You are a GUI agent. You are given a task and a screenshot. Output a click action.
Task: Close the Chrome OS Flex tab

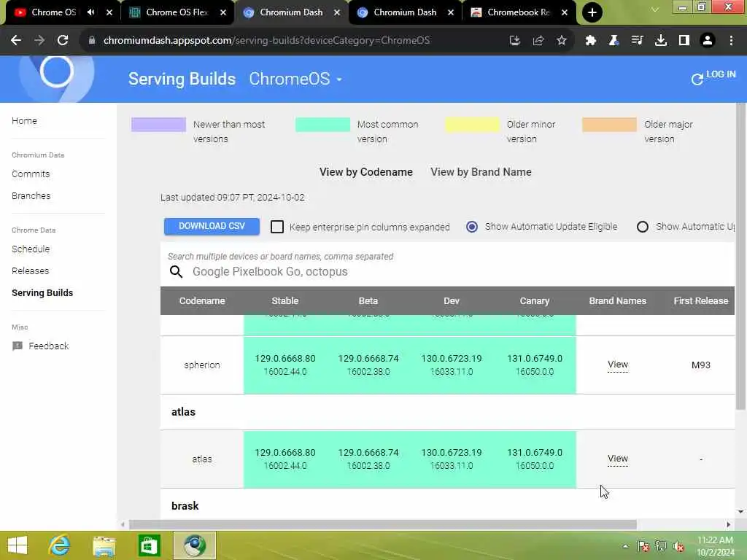pyautogui.click(x=223, y=12)
